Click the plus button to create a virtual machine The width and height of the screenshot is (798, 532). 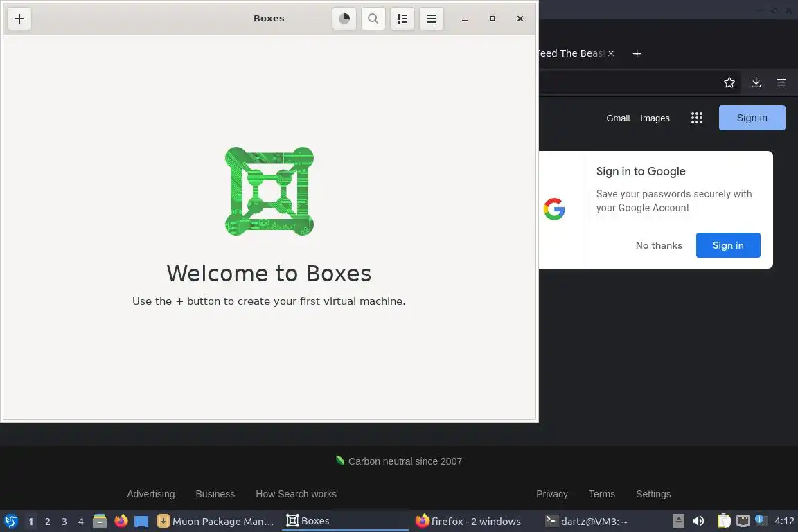tap(19, 19)
